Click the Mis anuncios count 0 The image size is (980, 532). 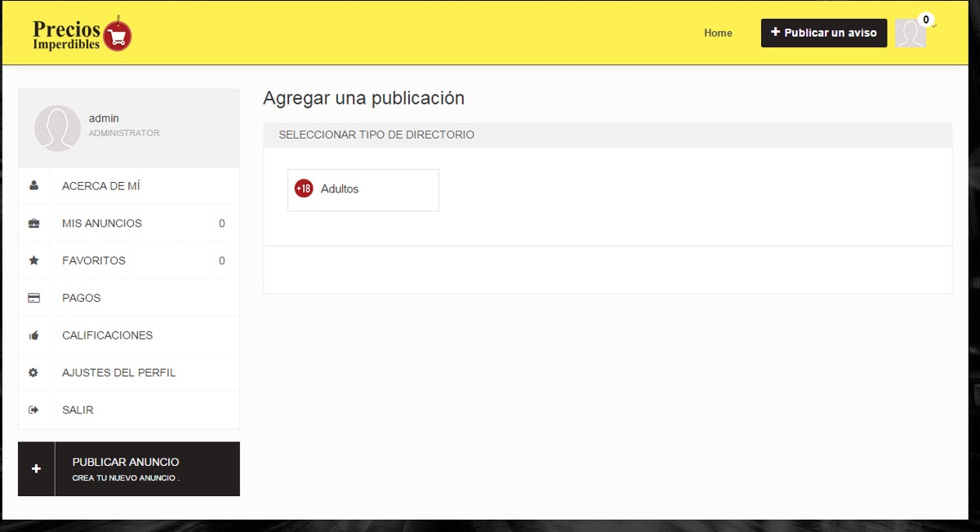[221, 224]
